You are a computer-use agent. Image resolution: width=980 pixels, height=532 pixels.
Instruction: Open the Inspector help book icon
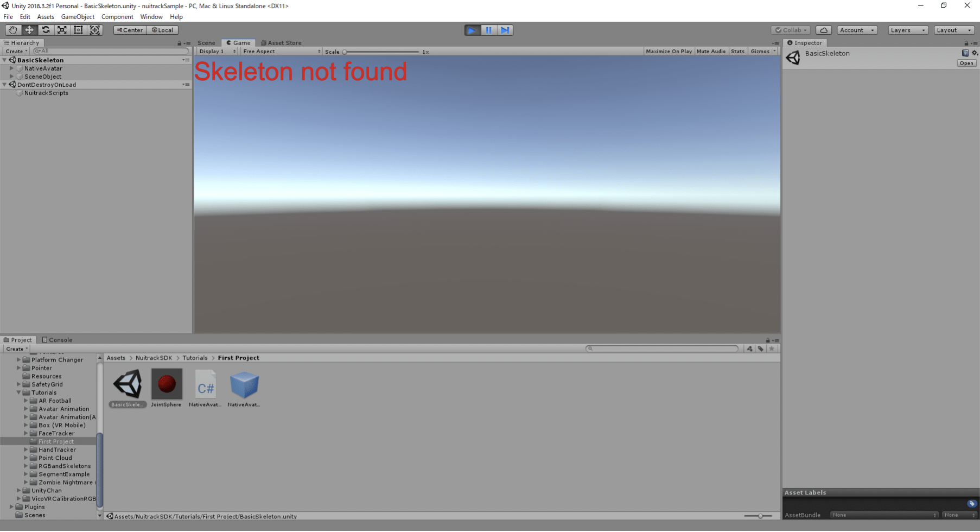(x=965, y=53)
